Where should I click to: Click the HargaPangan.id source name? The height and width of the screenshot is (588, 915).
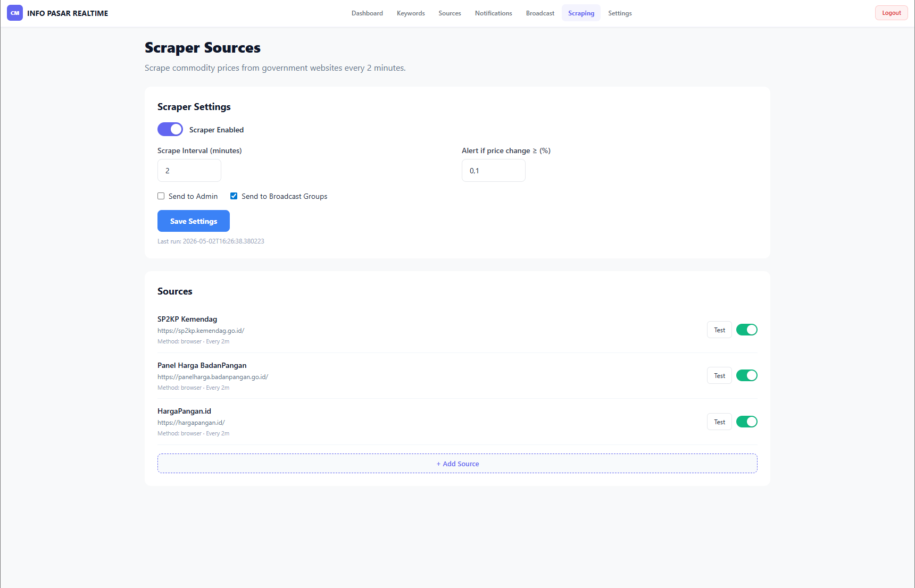point(184,411)
